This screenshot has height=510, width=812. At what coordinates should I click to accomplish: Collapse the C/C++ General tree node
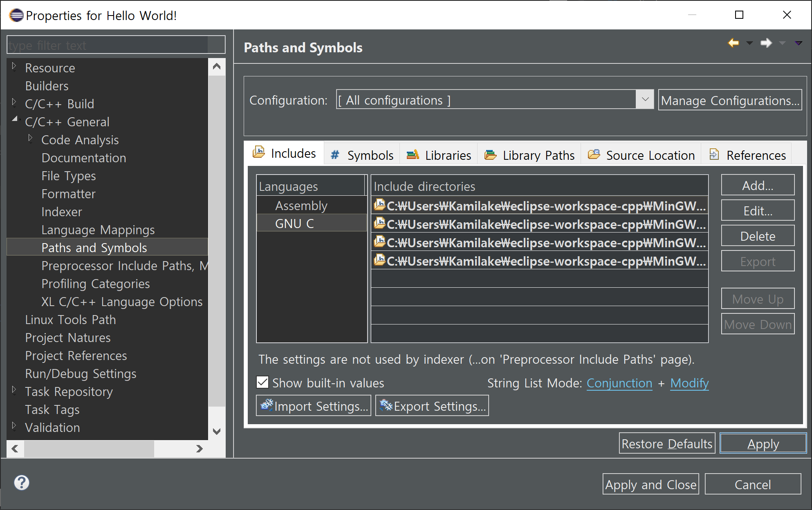(x=15, y=120)
